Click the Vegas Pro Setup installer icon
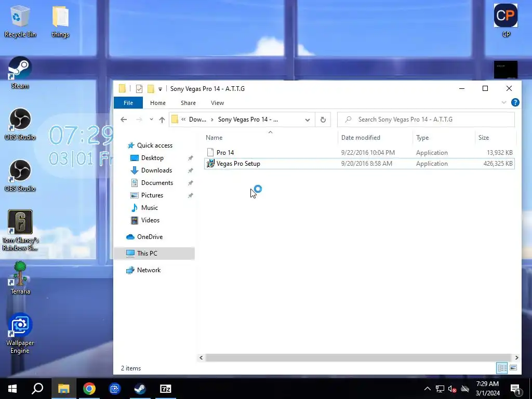532x399 pixels. coord(210,164)
